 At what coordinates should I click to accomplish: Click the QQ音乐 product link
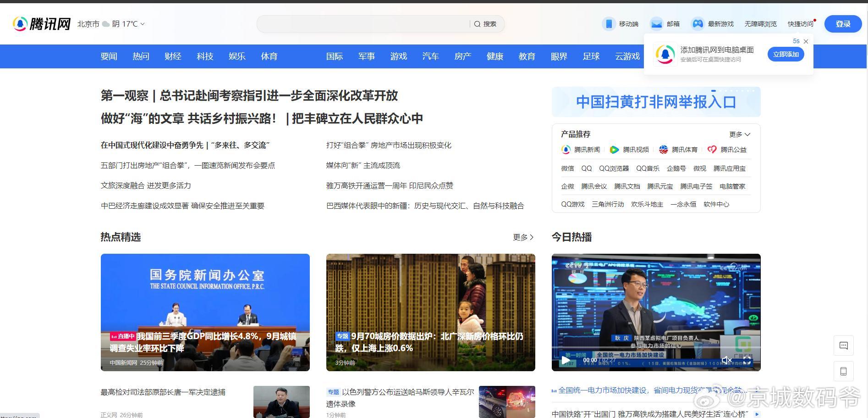[648, 168]
